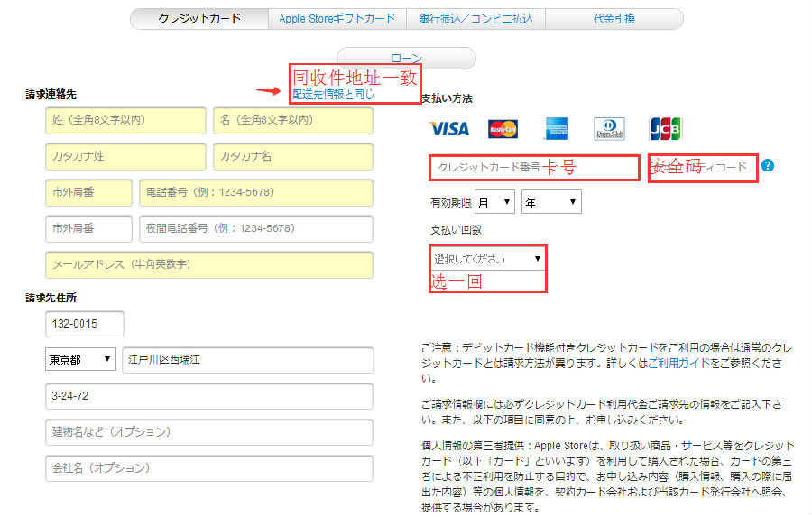The height and width of the screenshot is (517, 812).
Task: Click the 132-0015 postal code field
Action: [84, 324]
